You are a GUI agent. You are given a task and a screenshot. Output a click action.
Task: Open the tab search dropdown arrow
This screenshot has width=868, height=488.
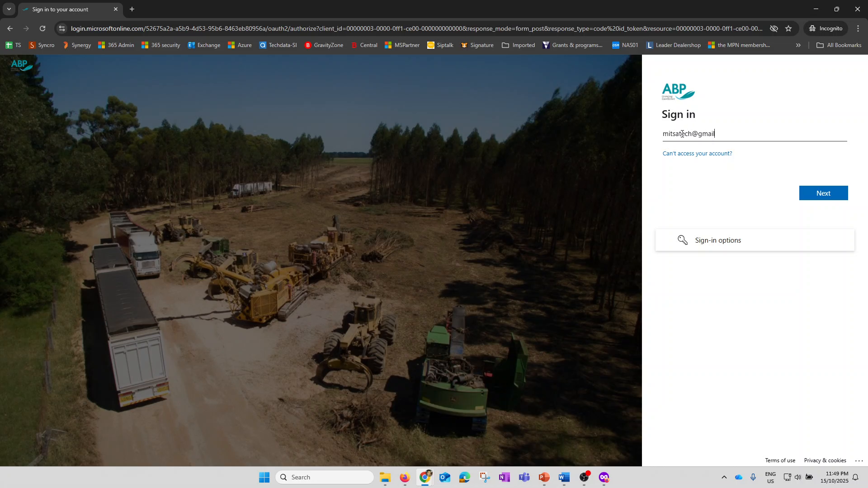tap(9, 9)
